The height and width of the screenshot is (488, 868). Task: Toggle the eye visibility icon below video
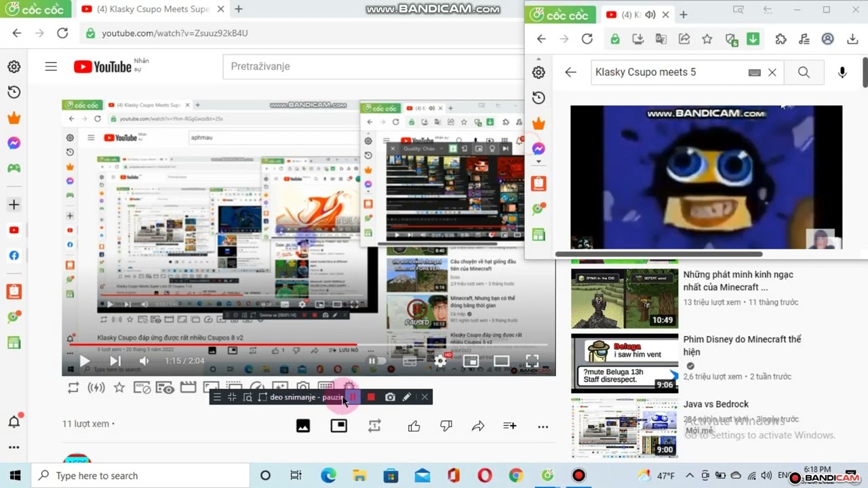click(x=165, y=388)
